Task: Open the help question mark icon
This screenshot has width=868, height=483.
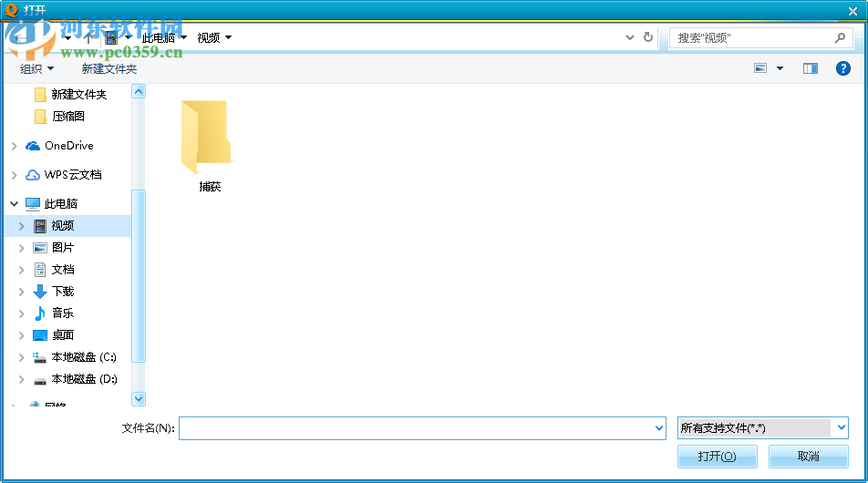Action: pyautogui.click(x=842, y=68)
